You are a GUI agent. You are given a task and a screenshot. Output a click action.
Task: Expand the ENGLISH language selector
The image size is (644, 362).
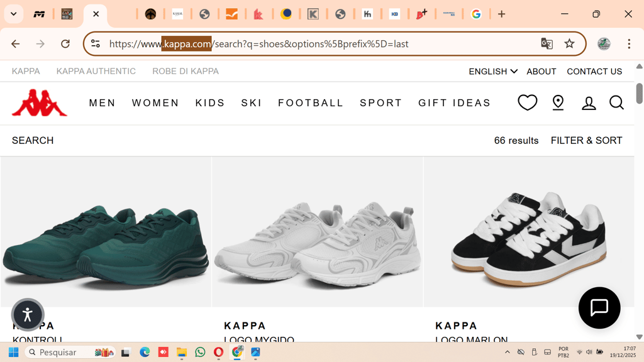493,72
